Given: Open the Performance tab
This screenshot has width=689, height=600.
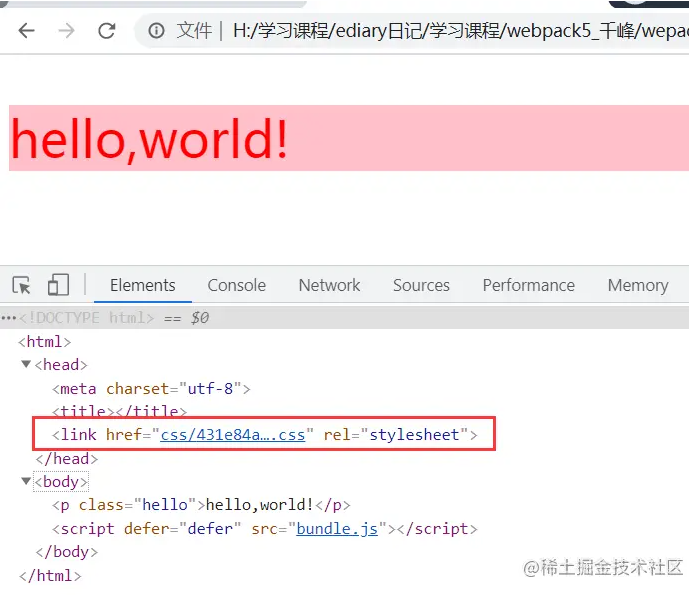Looking at the screenshot, I should 529,285.
